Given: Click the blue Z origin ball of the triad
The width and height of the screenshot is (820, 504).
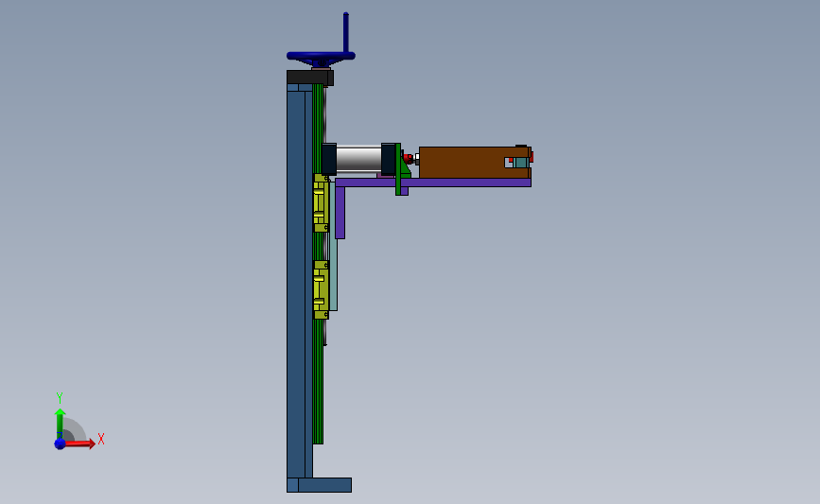Looking at the screenshot, I should 60,443.
